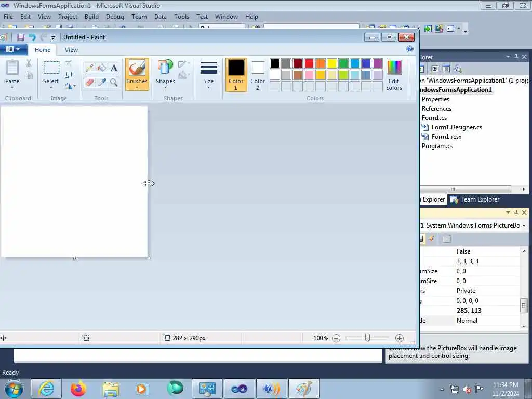Click Events lightning bolt in Properties panel
The width and height of the screenshot is (532, 399).
[432, 239]
